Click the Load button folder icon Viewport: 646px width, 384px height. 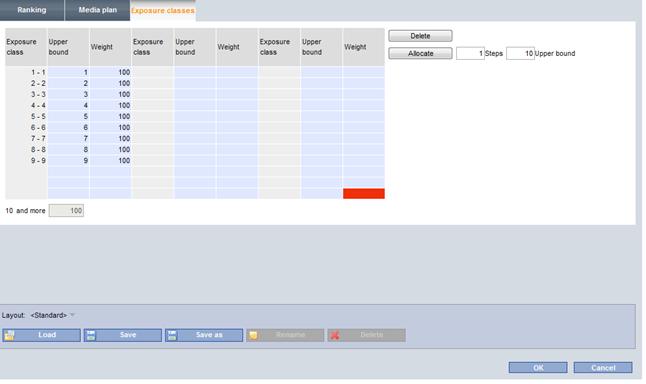(9, 335)
